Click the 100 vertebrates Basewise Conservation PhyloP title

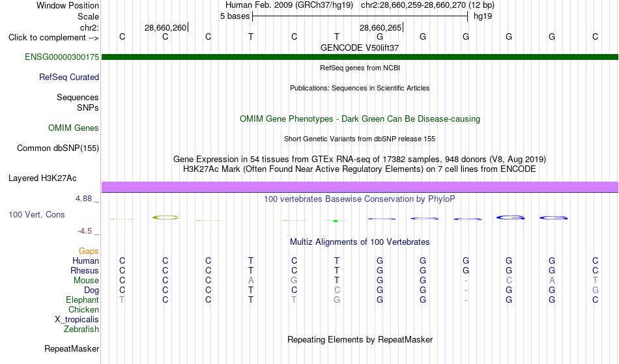[x=360, y=199]
